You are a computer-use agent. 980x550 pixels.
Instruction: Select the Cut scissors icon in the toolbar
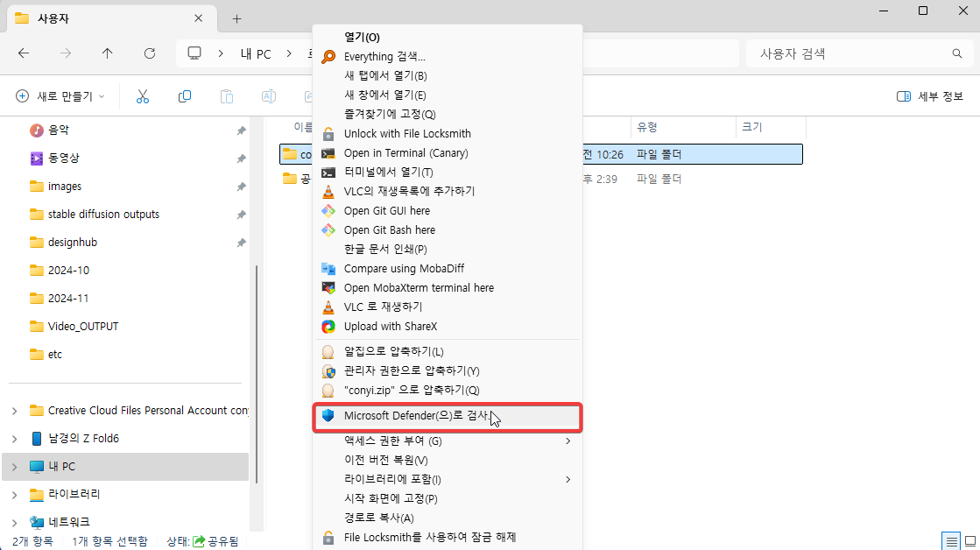[143, 96]
